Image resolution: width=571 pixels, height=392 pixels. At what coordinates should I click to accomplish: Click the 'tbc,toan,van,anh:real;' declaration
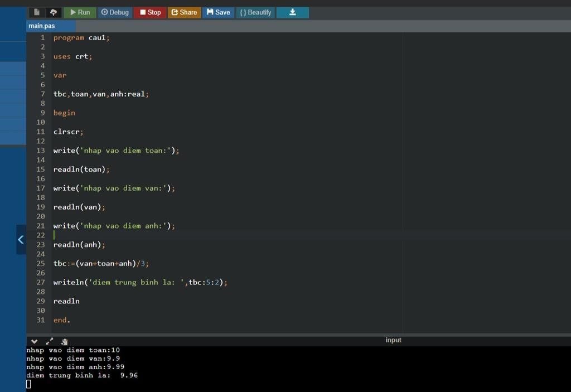pos(101,94)
